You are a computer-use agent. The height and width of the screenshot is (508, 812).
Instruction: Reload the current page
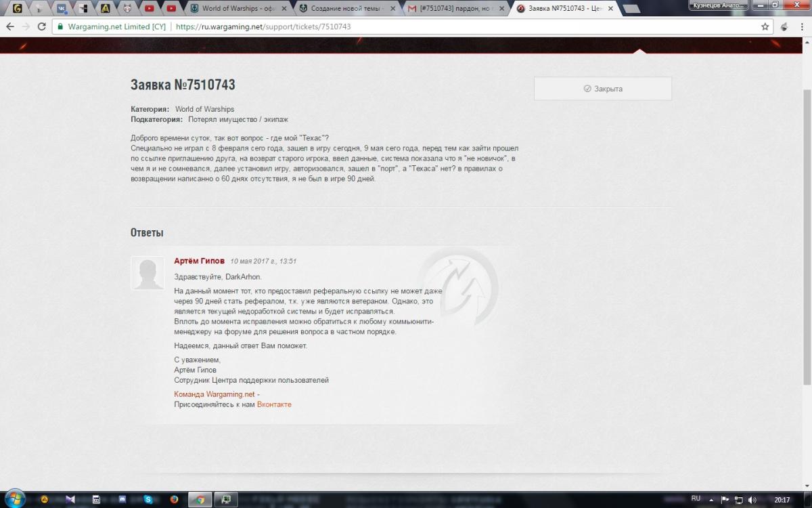pyautogui.click(x=42, y=27)
